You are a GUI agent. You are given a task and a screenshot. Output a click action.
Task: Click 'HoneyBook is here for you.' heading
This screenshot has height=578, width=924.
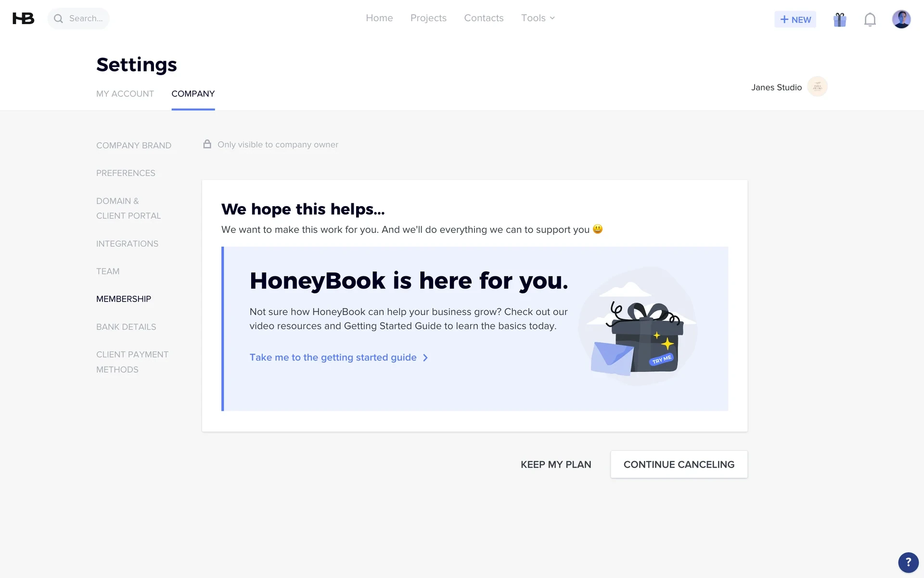tap(409, 280)
